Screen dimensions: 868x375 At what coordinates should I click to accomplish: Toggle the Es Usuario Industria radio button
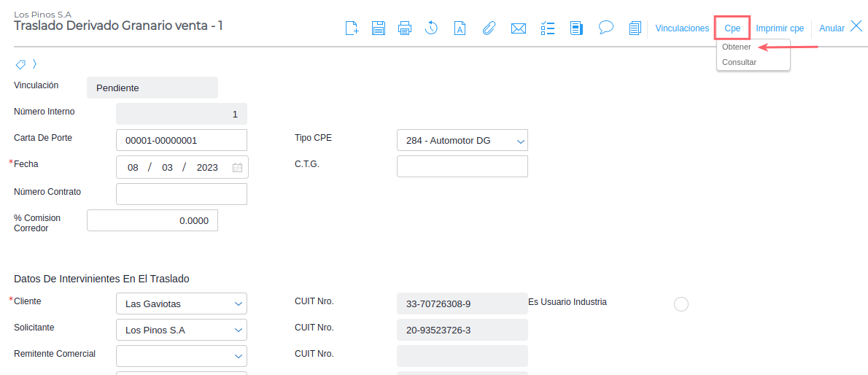[x=681, y=304]
